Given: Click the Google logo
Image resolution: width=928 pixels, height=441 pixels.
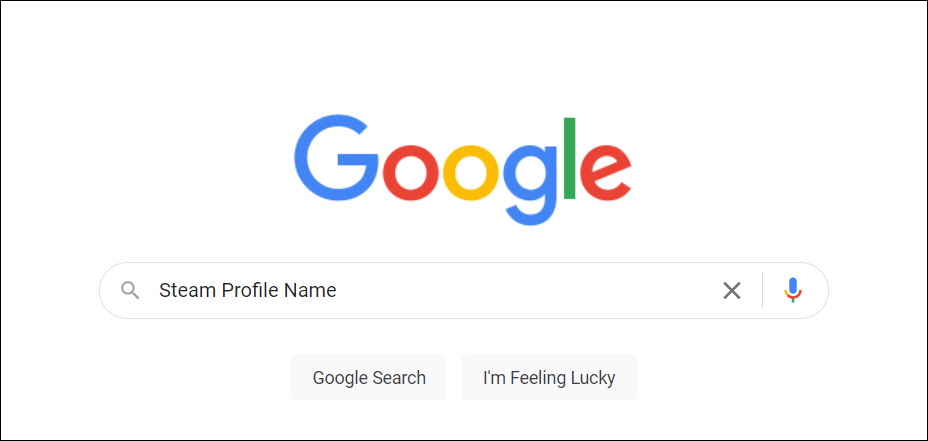Looking at the screenshot, I should tap(463, 170).
